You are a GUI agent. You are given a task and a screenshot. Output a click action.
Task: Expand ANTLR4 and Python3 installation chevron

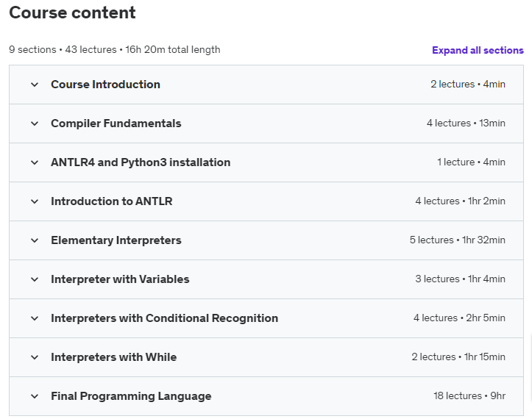point(35,162)
